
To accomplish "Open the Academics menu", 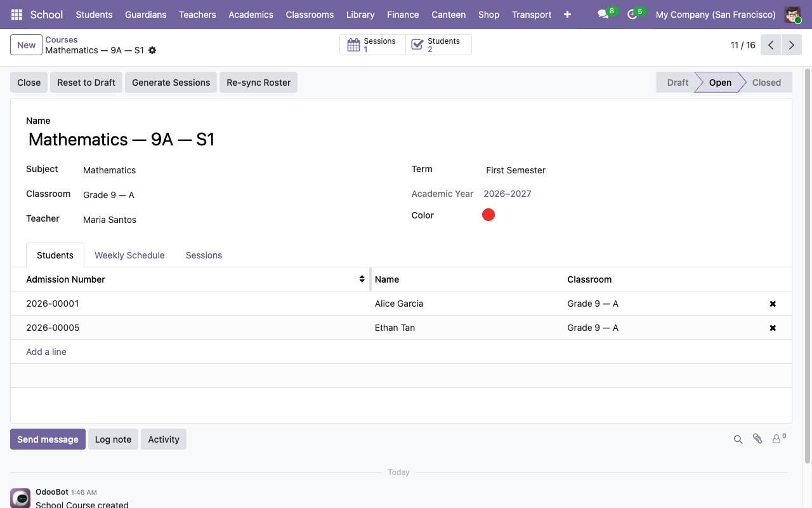I will 251,15.
